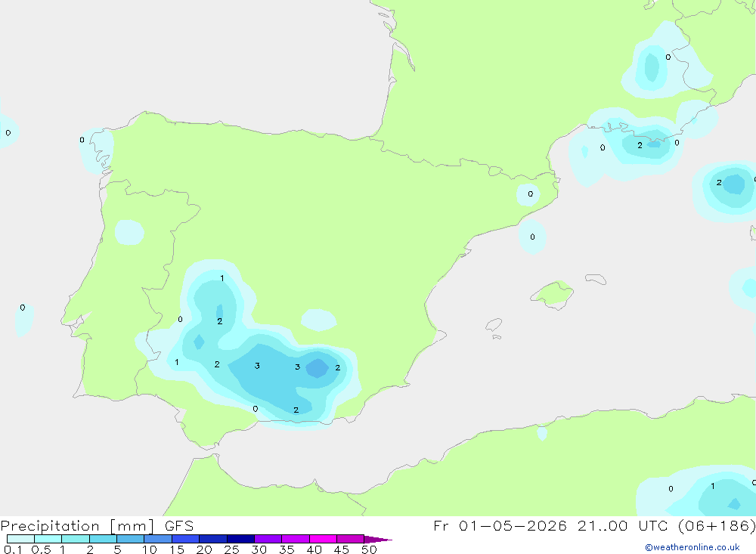Pick the 40–45 mm magenta legend swatch
Screen dimensions: 756x554
pyautogui.click(x=323, y=539)
